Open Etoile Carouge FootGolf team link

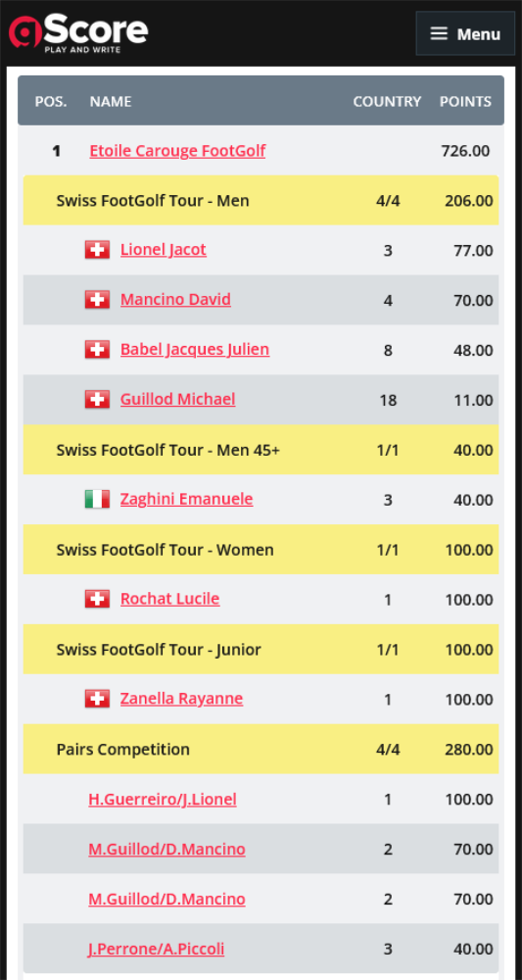coord(177,151)
